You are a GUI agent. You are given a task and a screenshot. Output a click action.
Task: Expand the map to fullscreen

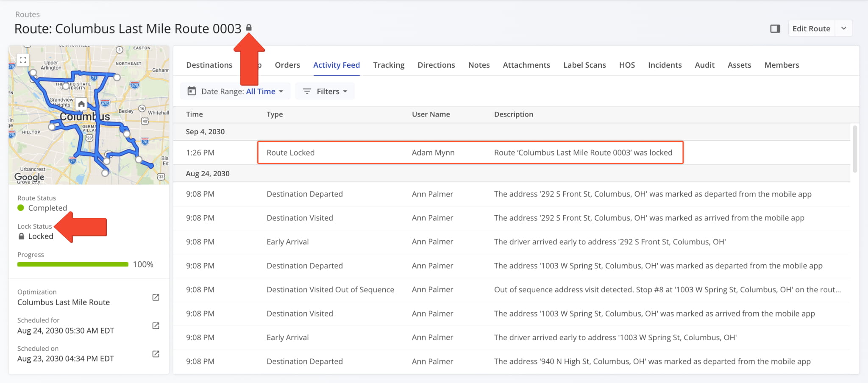pyautogui.click(x=23, y=60)
